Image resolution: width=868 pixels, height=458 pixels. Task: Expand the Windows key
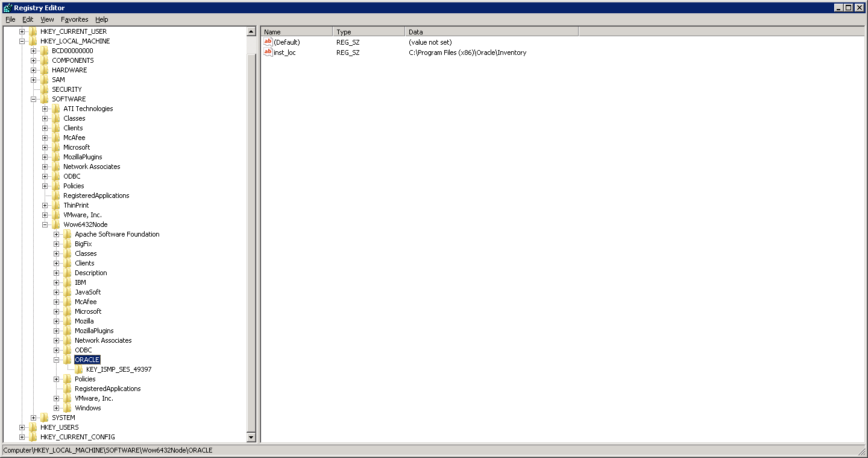pyautogui.click(x=57, y=408)
